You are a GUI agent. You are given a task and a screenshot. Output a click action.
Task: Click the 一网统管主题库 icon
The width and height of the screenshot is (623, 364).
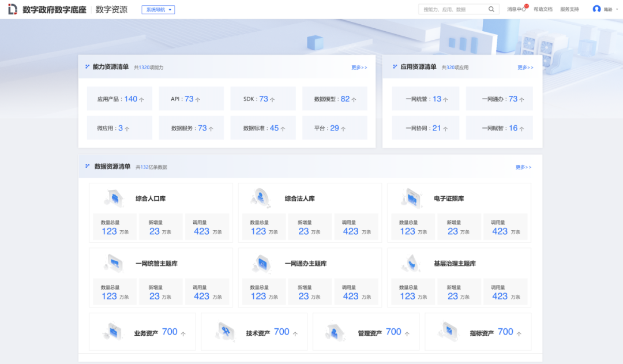coord(114,264)
